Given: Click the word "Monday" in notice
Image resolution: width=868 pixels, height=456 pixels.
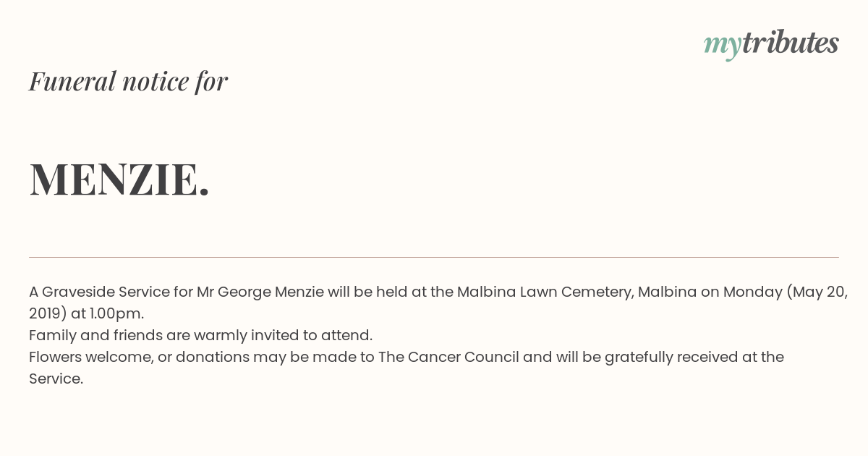Looking at the screenshot, I should [x=753, y=292].
